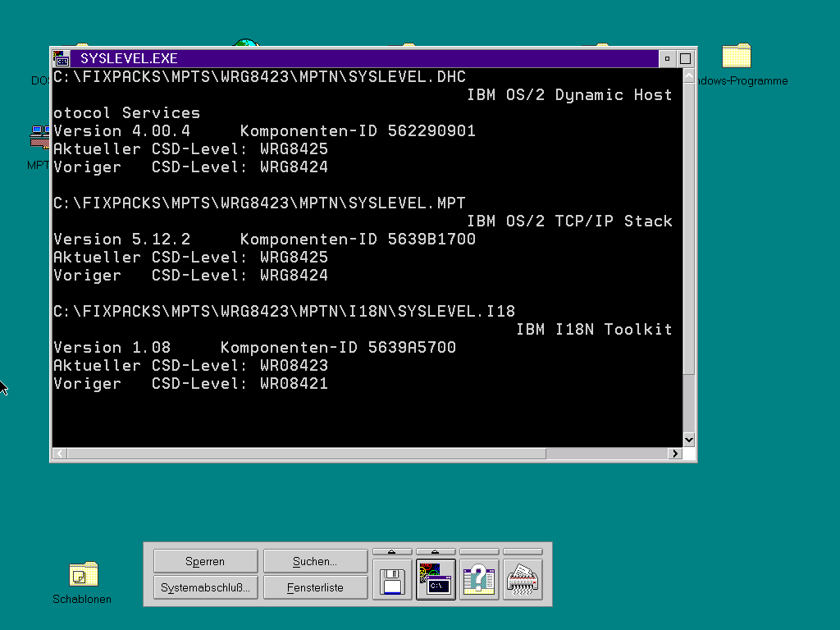Click 'Version 5.12.2' line

coord(265,240)
